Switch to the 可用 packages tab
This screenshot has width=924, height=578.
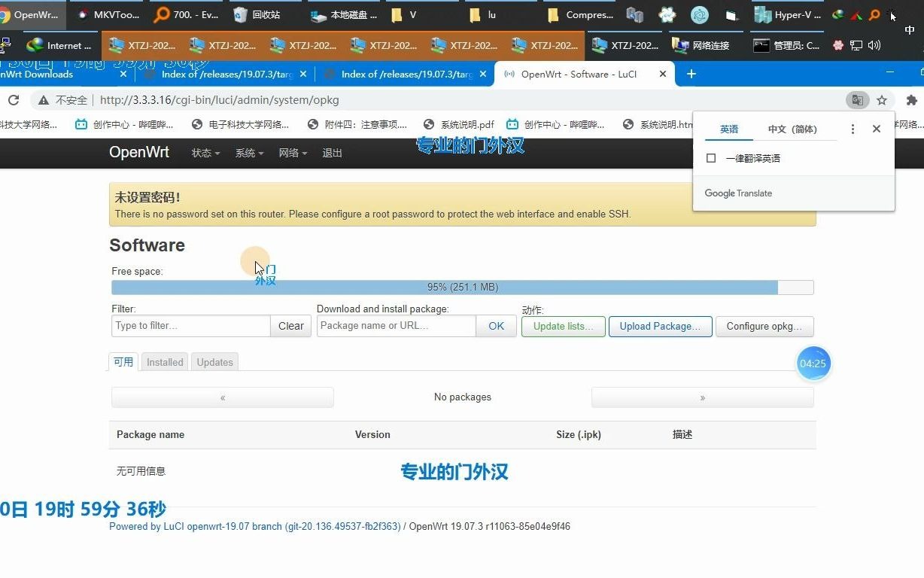(x=123, y=362)
